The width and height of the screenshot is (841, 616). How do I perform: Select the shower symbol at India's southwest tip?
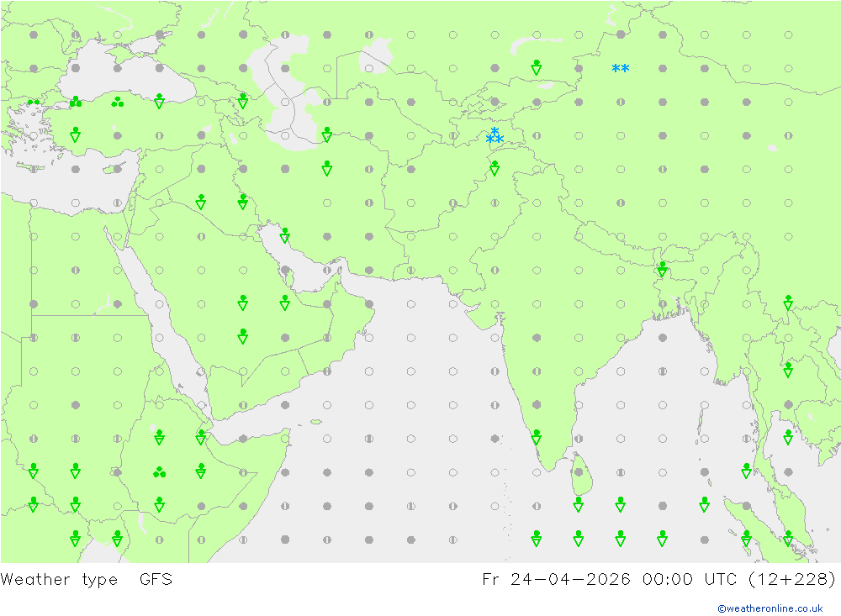click(537, 438)
